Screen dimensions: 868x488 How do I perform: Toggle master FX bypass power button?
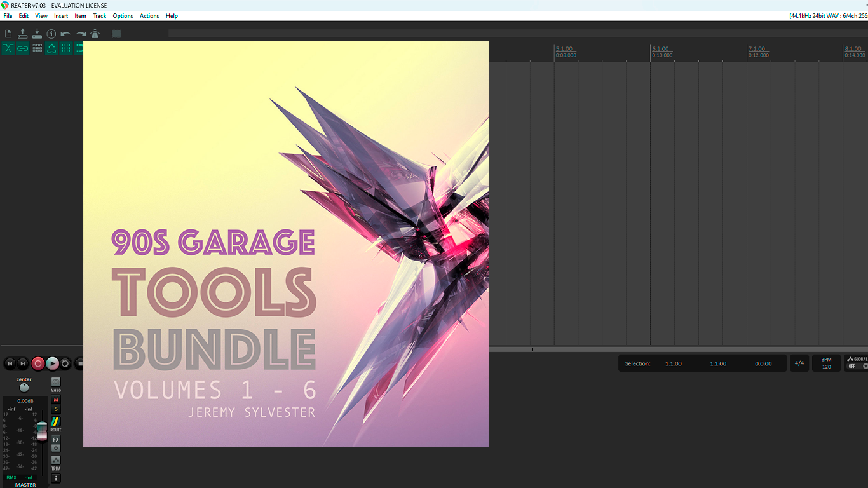pyautogui.click(x=56, y=448)
